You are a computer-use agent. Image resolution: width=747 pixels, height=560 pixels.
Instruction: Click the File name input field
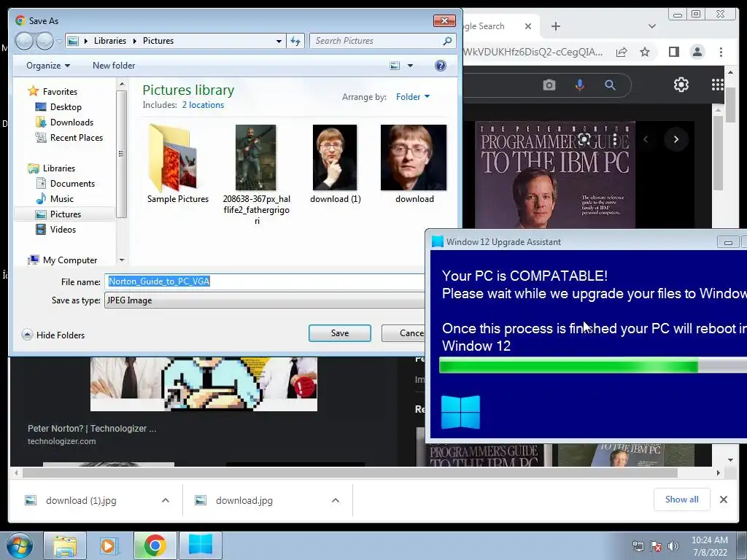(x=264, y=281)
